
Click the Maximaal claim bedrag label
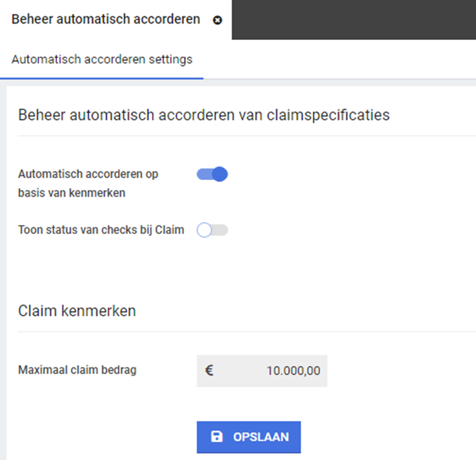point(77,370)
